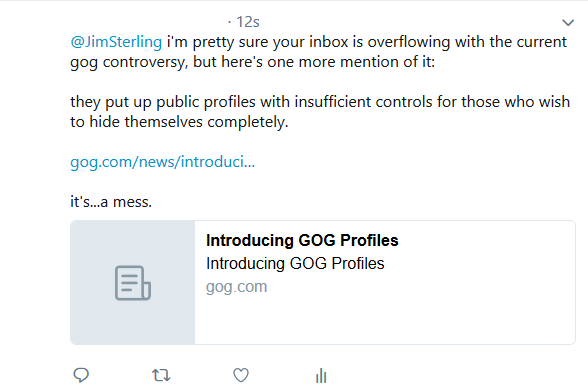Expand the tweet options chevron menu

[x=568, y=23]
